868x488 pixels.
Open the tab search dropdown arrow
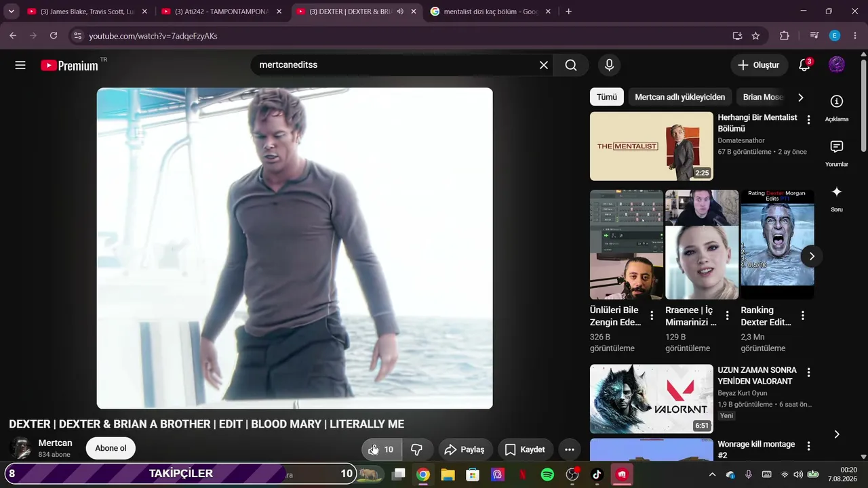click(x=11, y=12)
